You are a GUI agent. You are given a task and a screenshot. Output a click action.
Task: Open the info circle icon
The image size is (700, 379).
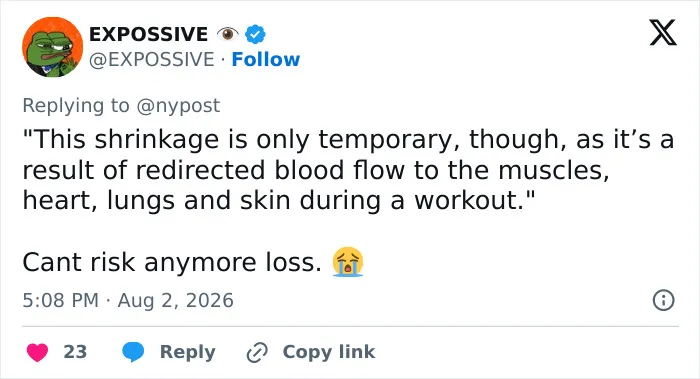tap(663, 300)
